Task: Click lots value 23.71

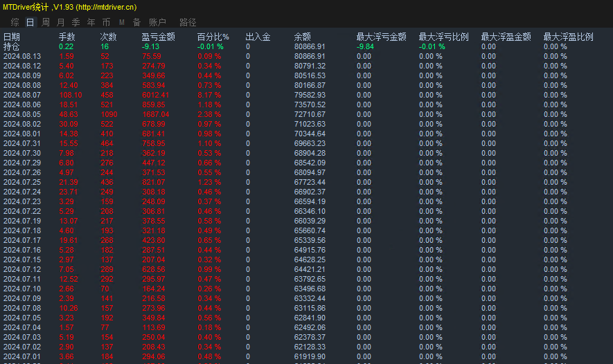Action: [69, 192]
